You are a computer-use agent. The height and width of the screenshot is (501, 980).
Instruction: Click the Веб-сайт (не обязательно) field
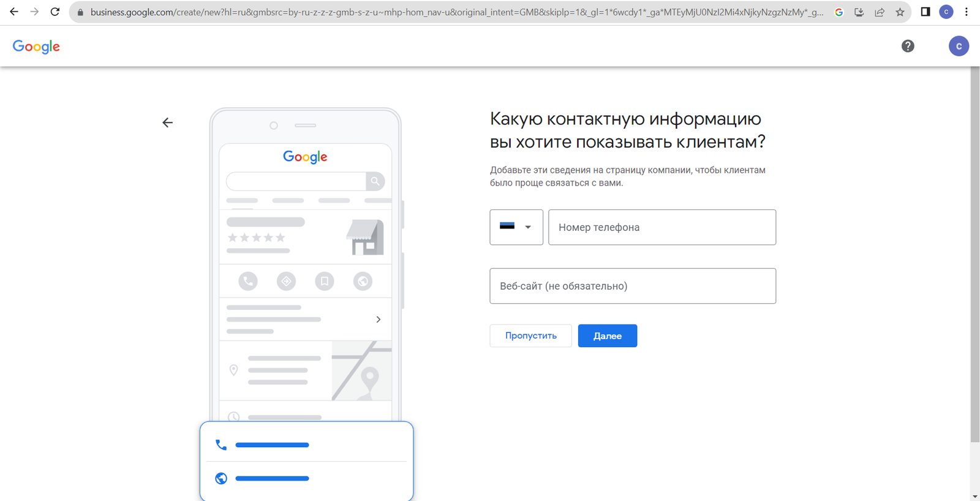633,286
